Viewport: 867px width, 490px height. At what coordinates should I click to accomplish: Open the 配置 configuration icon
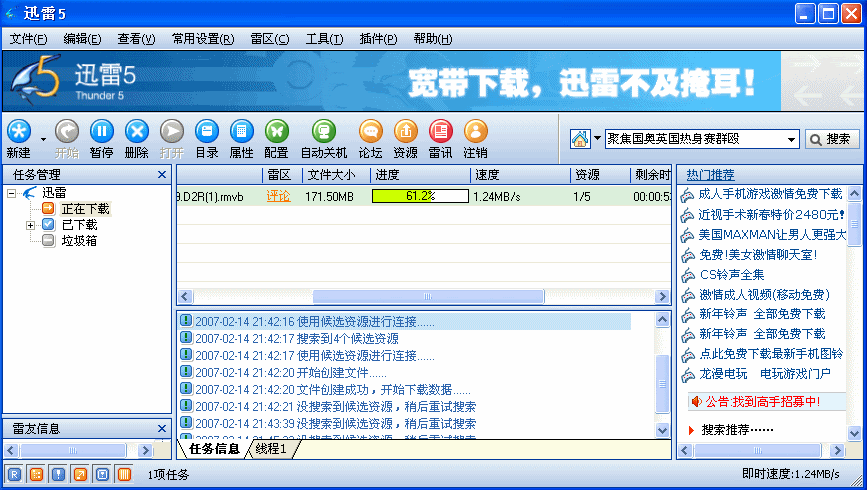[x=276, y=132]
